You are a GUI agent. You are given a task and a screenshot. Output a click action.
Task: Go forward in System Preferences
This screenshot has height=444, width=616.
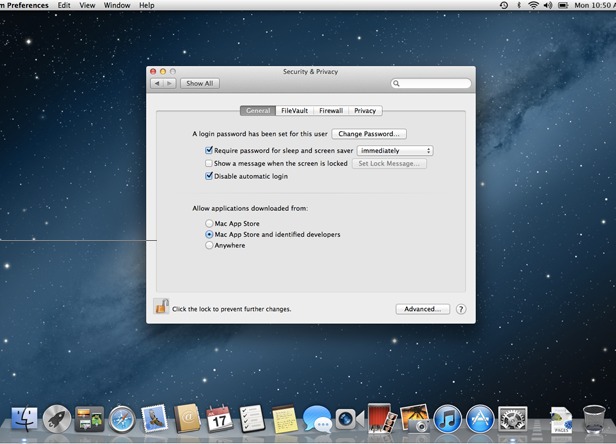(169, 83)
